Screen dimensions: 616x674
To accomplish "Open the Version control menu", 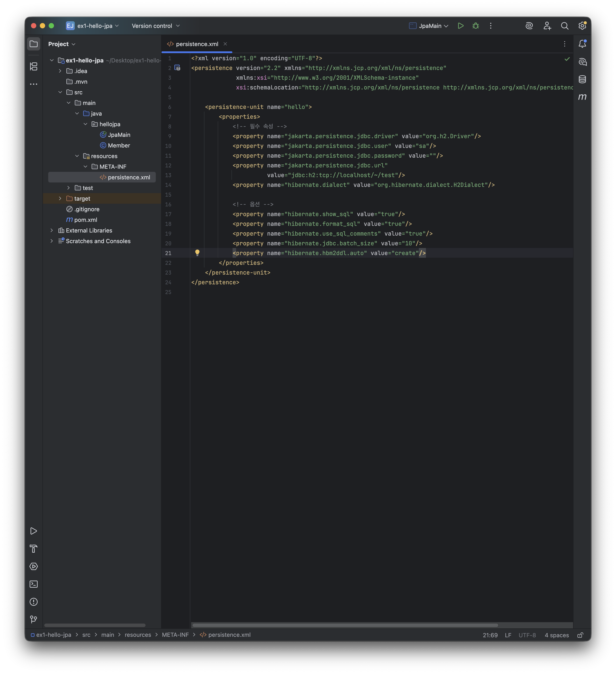I will click(x=156, y=26).
